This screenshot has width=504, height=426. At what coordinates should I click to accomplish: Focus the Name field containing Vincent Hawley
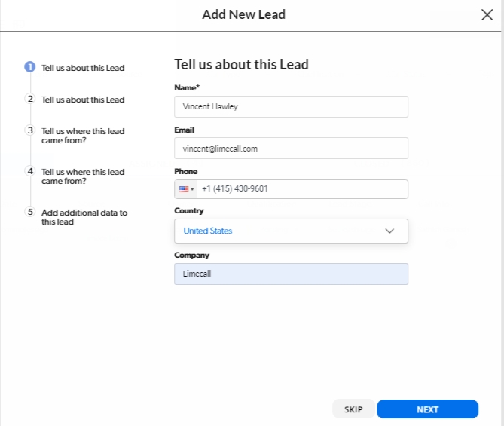pos(291,106)
